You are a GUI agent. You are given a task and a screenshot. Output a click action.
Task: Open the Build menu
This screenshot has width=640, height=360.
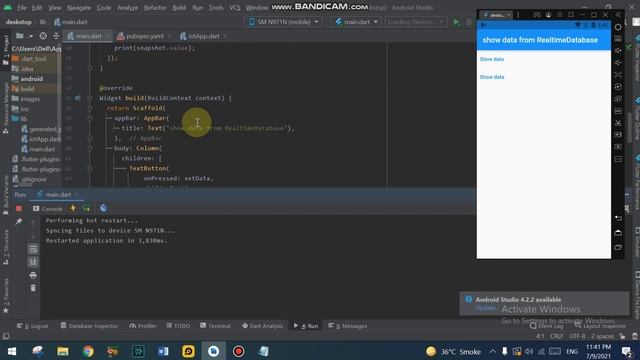click(x=179, y=8)
